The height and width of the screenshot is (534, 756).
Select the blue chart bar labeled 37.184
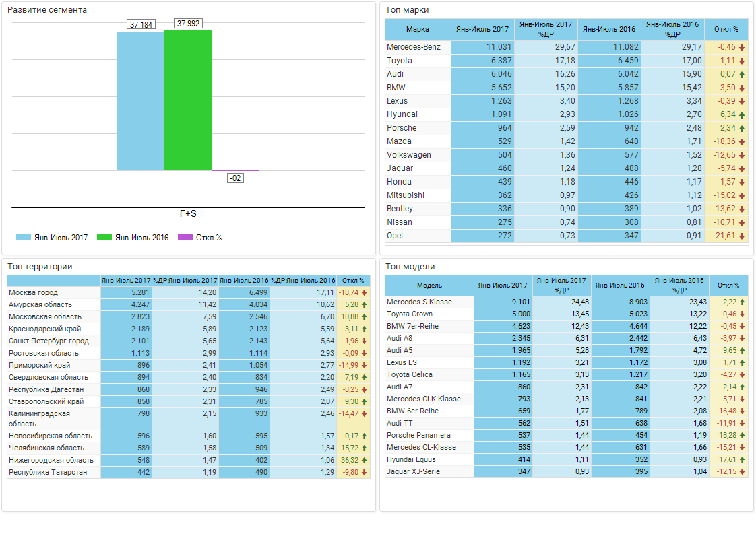[141, 101]
